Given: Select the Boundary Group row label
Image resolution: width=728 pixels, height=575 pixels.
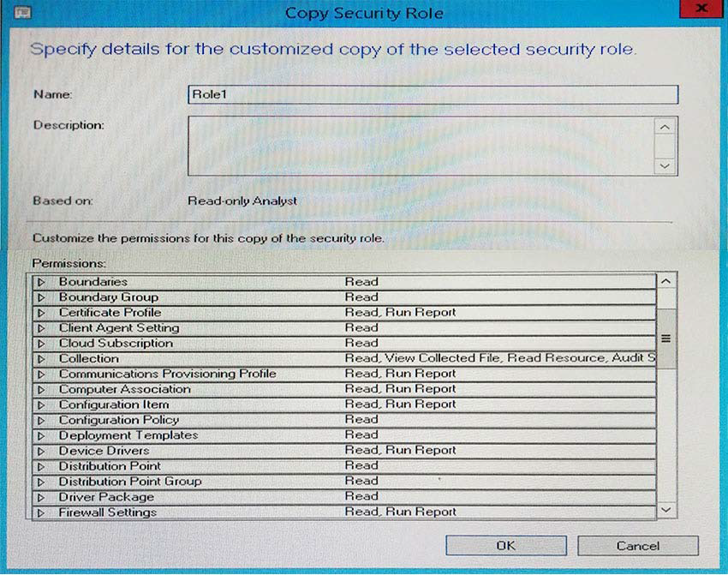Looking at the screenshot, I should (109, 296).
